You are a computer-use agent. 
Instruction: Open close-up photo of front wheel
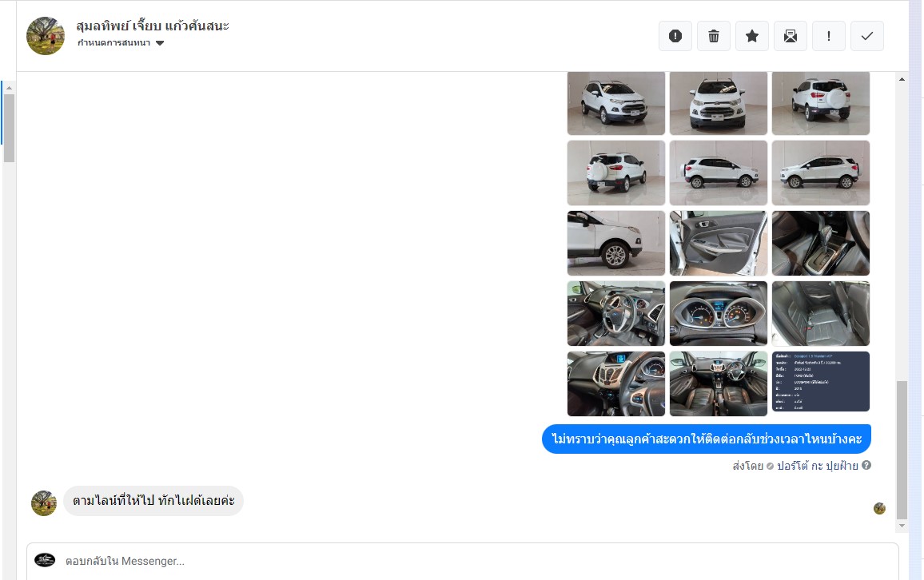(615, 243)
